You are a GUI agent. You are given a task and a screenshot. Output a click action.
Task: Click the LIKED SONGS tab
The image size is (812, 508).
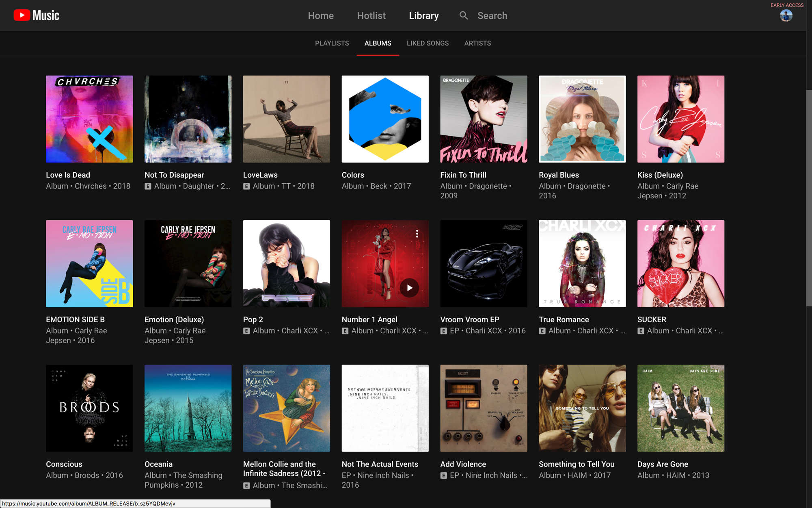tap(428, 43)
